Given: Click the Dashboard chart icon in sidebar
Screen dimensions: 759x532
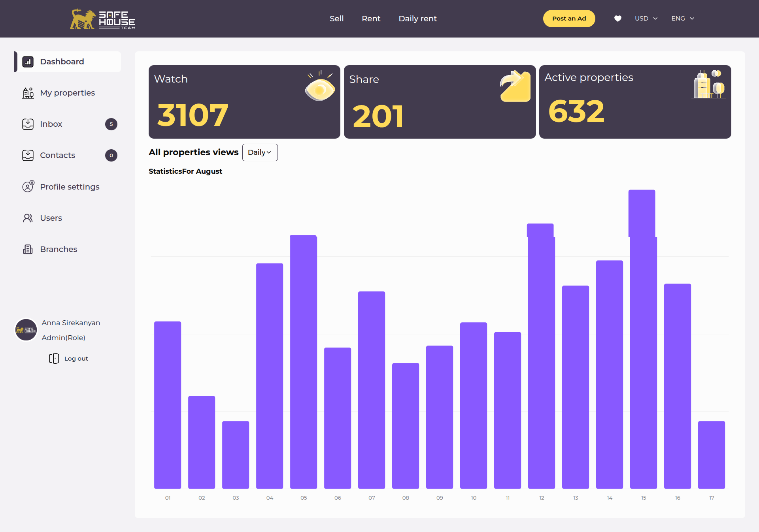Looking at the screenshot, I should pos(28,62).
